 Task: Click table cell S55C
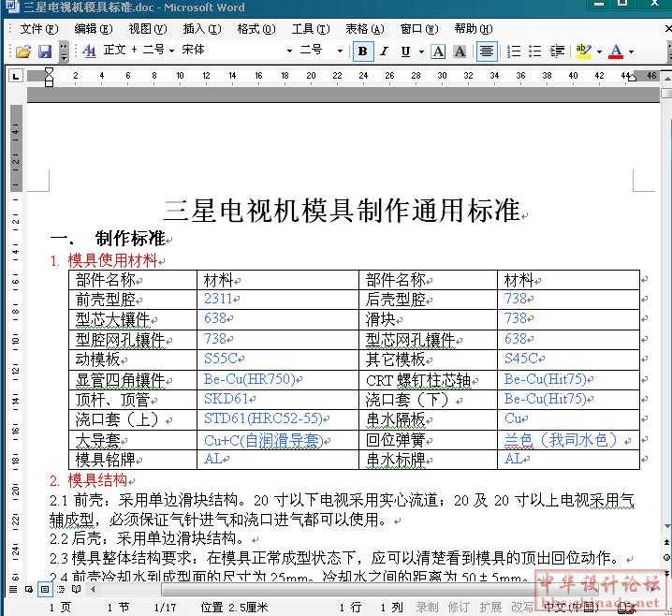point(221,358)
